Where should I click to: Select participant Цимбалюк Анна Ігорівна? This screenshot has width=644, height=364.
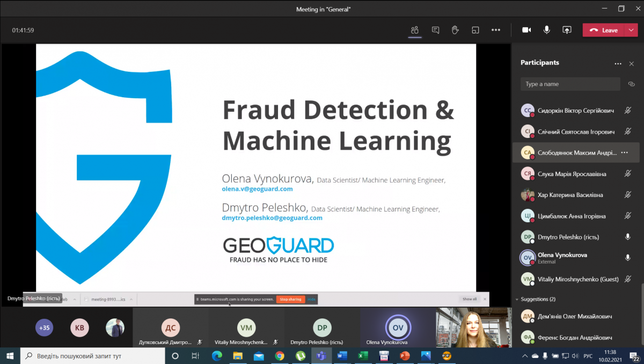click(576, 216)
